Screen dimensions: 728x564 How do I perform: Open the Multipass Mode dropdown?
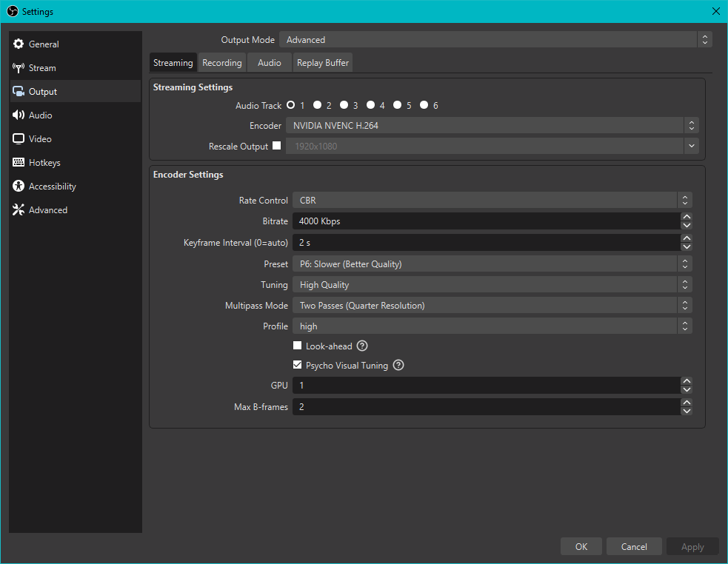pyautogui.click(x=492, y=306)
